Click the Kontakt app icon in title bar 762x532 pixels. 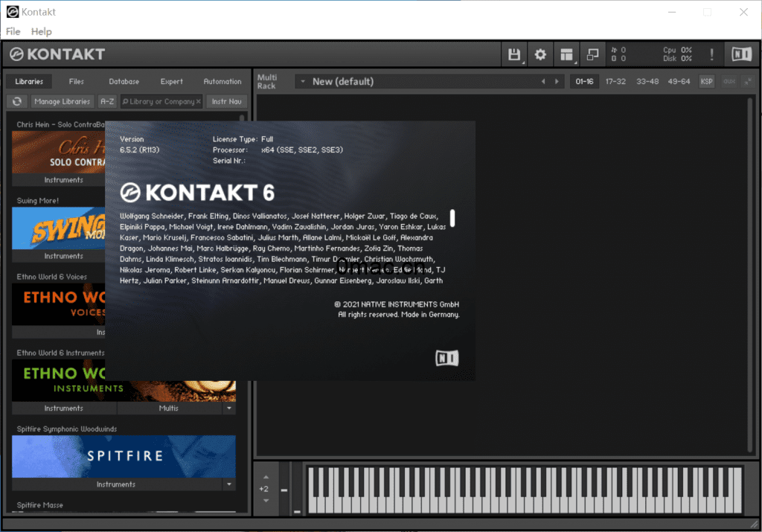(x=12, y=12)
